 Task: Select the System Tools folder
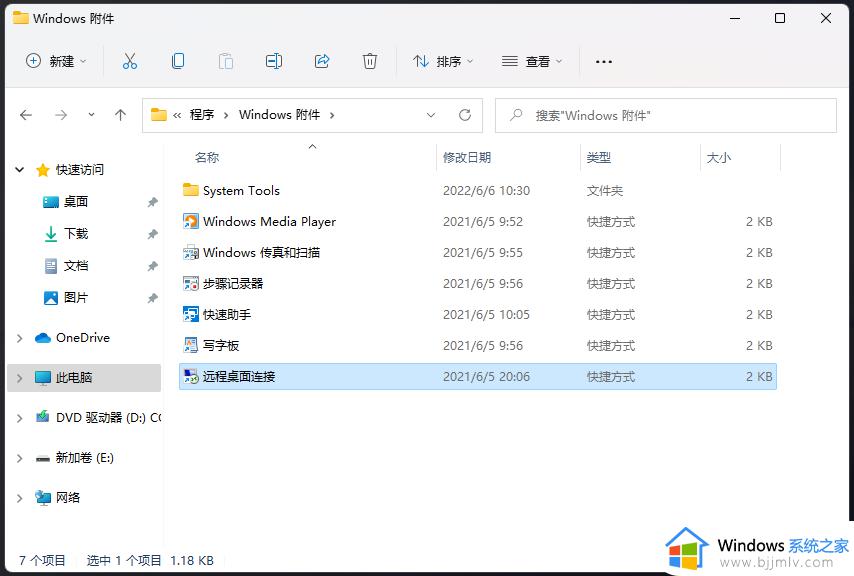(x=478, y=191)
